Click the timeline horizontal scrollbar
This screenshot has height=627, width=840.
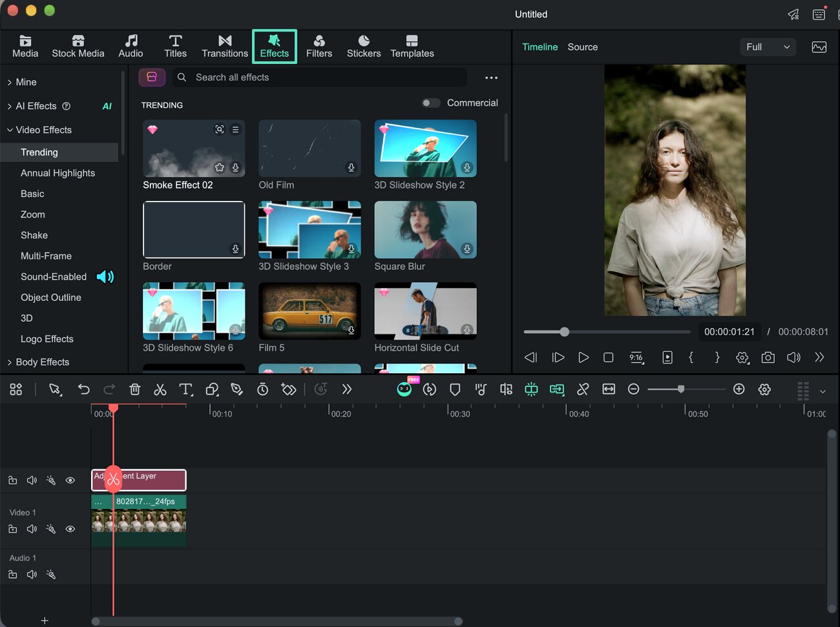coord(277,621)
